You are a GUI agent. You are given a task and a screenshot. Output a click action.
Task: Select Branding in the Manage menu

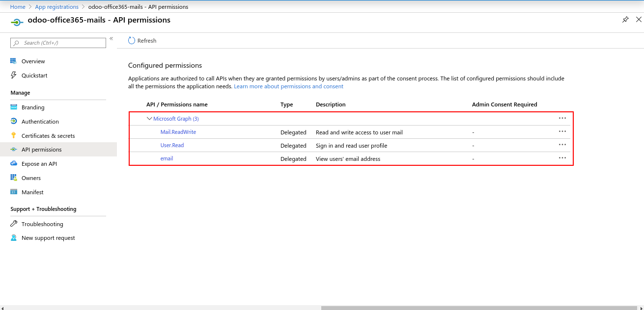pyautogui.click(x=33, y=107)
